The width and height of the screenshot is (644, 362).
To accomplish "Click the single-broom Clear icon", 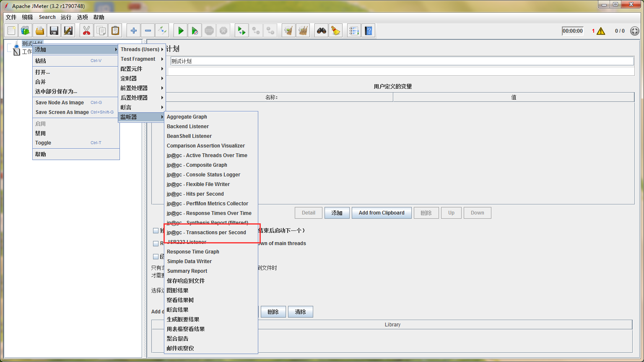I will [x=288, y=31].
